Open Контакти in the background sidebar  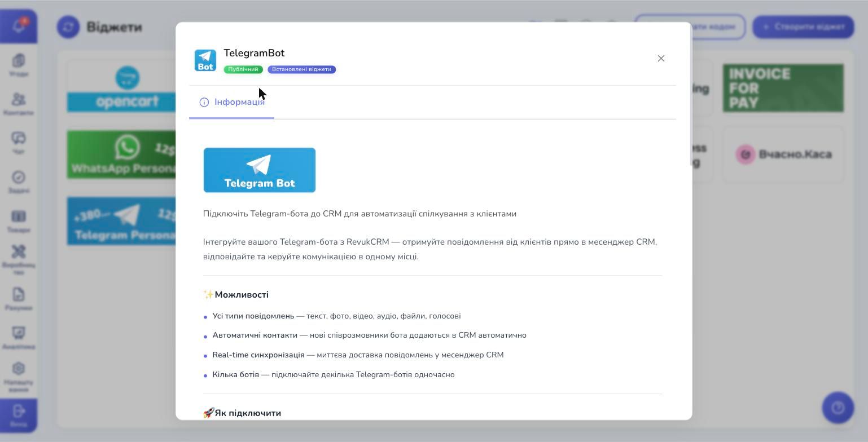19,104
